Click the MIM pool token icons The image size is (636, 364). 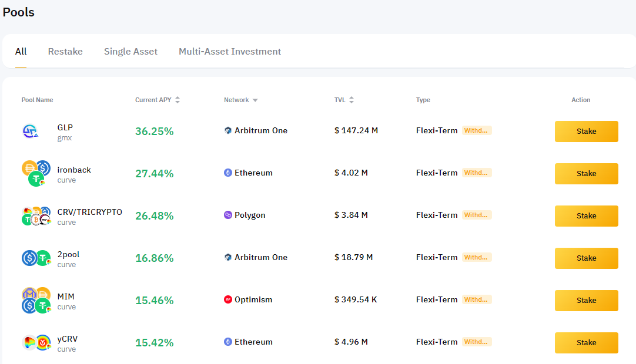pos(36,301)
